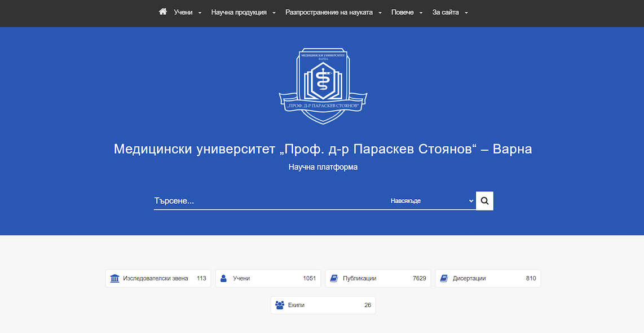Click the count 113 in research units card
Screen dimensions: 644x333
201,278
